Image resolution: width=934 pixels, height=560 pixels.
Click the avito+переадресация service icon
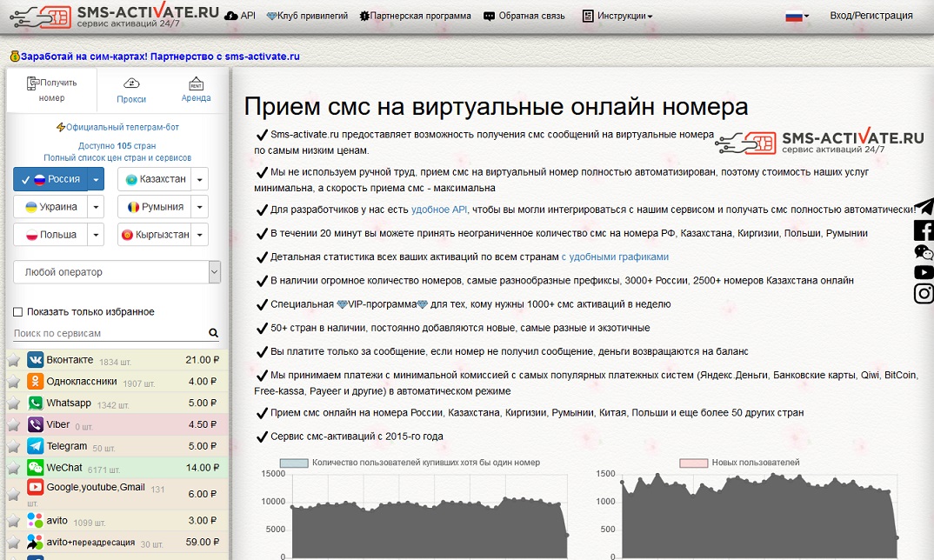tap(35, 542)
